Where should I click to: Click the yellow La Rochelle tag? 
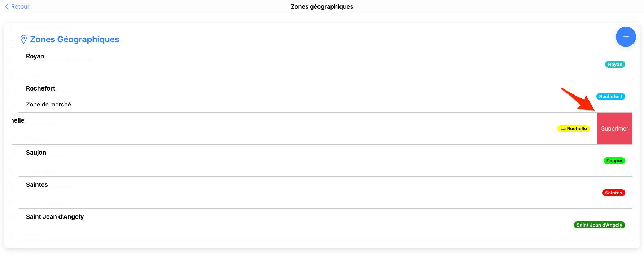point(573,129)
